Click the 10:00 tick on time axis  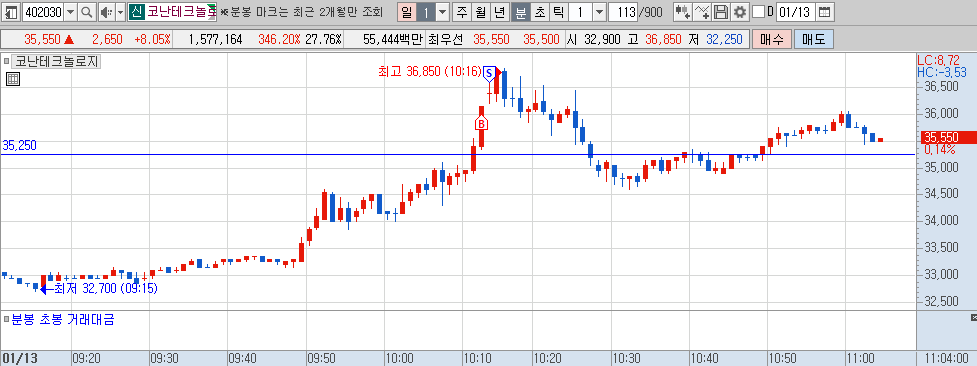click(x=399, y=358)
